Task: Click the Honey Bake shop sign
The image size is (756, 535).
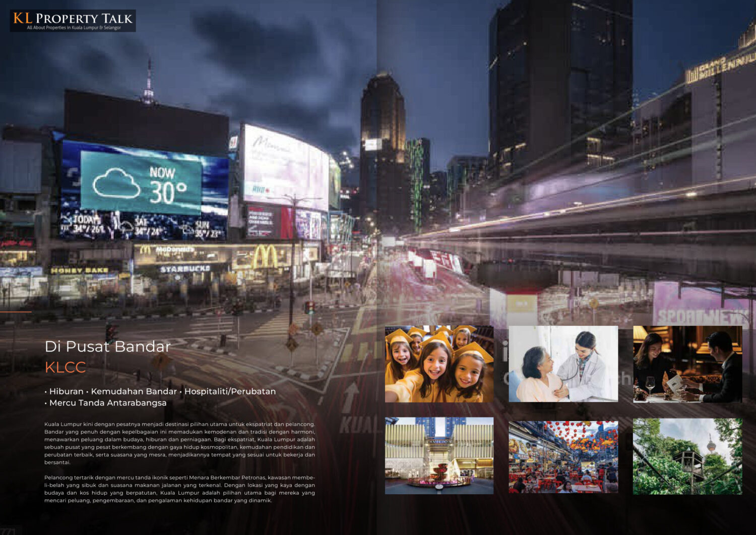Action: point(80,271)
